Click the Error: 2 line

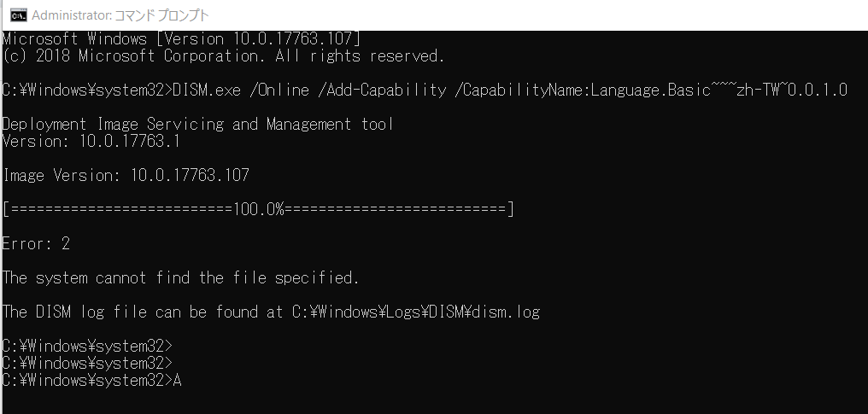tap(36, 244)
